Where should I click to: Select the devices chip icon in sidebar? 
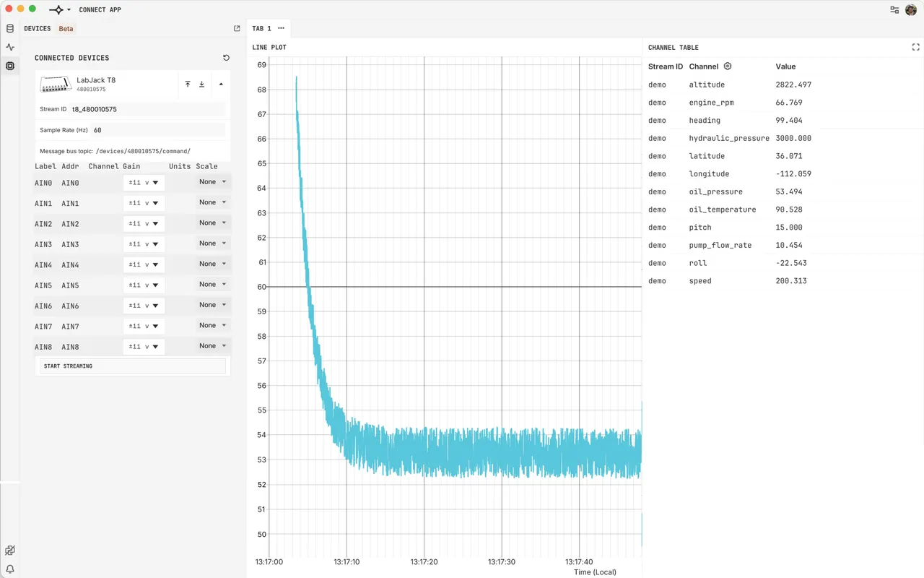pyautogui.click(x=9, y=66)
